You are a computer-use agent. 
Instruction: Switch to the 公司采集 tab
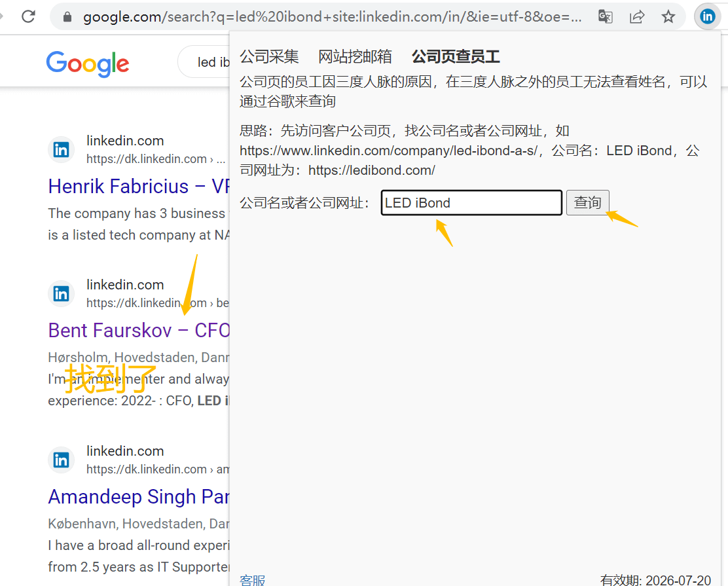pos(269,57)
